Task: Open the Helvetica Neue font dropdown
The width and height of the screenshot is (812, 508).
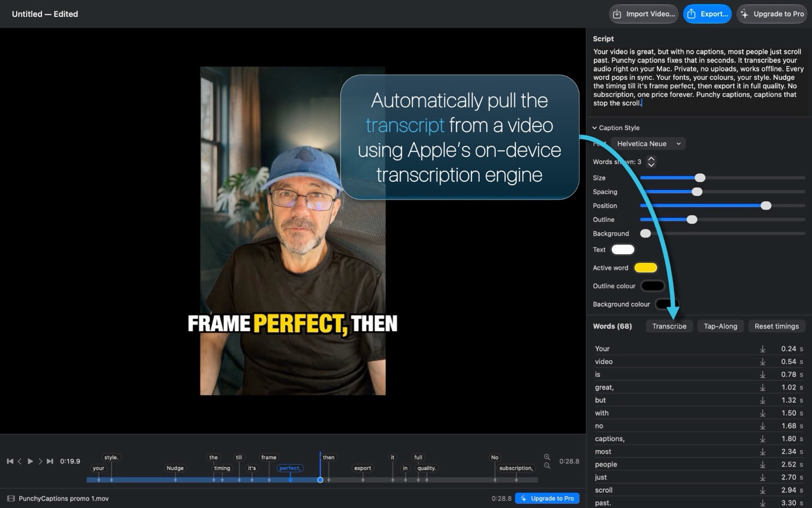Action: 648,144
